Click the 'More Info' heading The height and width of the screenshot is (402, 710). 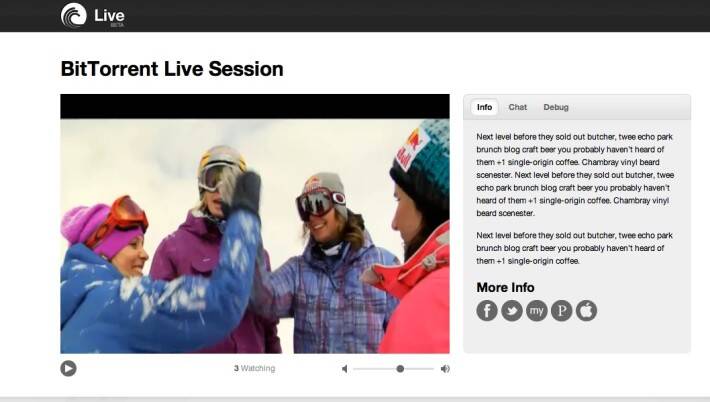click(x=505, y=287)
